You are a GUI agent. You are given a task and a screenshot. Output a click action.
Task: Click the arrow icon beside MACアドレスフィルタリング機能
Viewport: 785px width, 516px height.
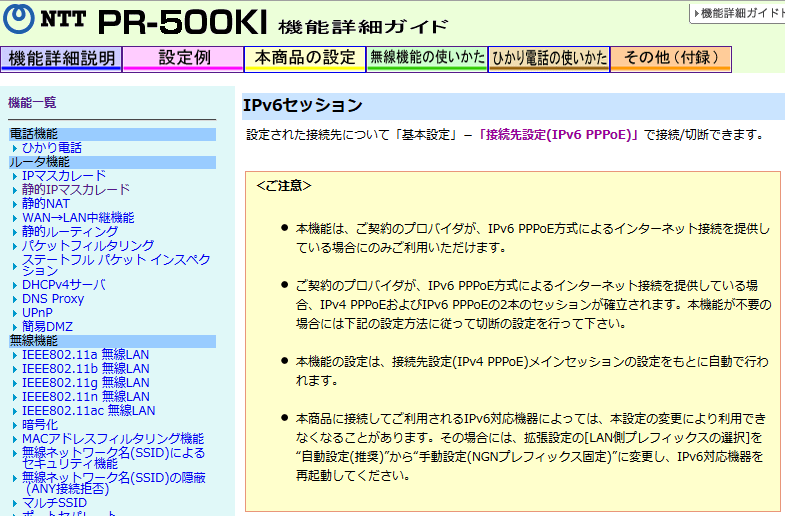click(15, 439)
